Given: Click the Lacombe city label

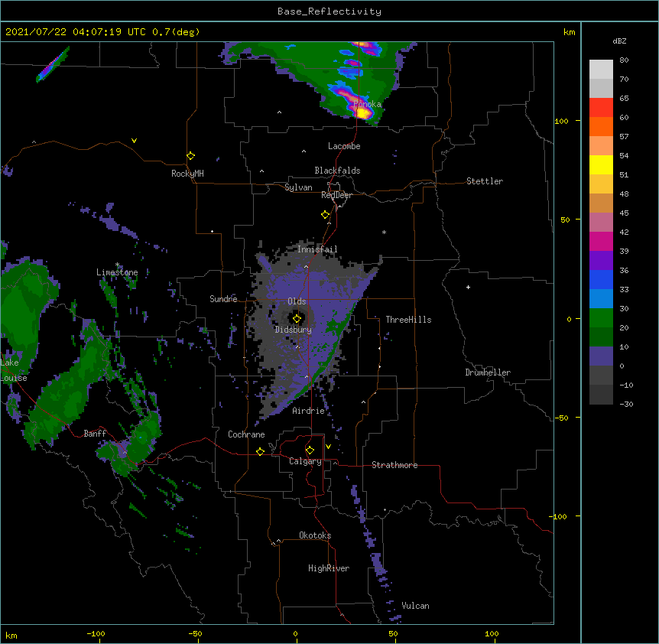Looking at the screenshot, I should click(x=344, y=146).
